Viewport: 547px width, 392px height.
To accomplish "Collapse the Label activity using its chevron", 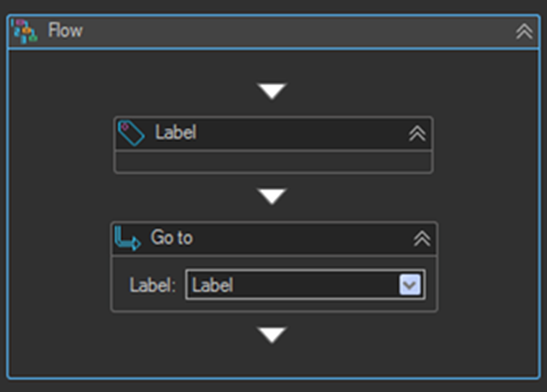I will coord(417,134).
